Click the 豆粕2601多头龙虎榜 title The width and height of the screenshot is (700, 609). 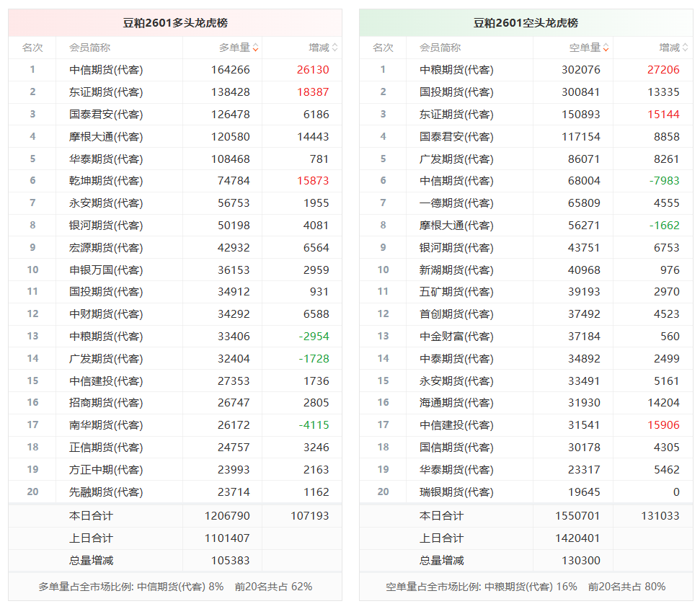175,23
